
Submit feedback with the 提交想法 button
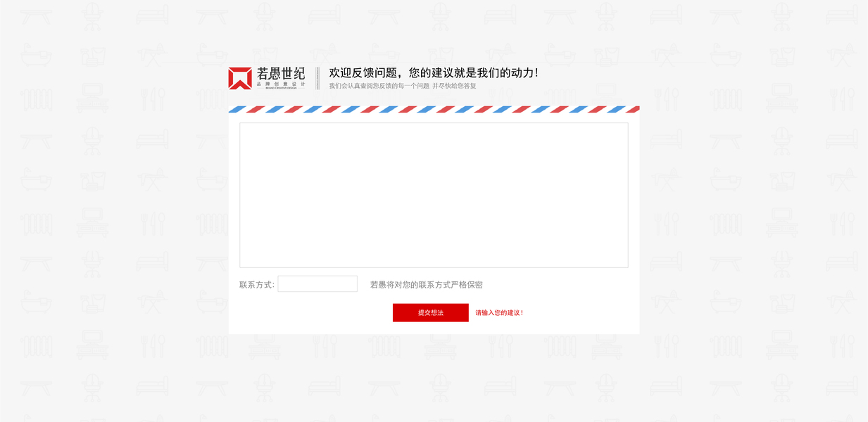pyautogui.click(x=431, y=312)
